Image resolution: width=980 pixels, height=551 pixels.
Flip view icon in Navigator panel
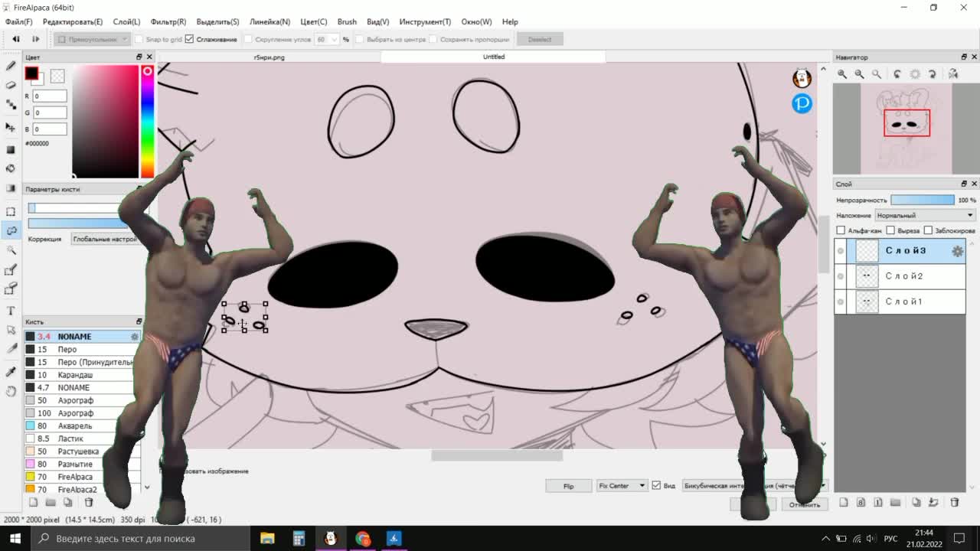(x=953, y=74)
